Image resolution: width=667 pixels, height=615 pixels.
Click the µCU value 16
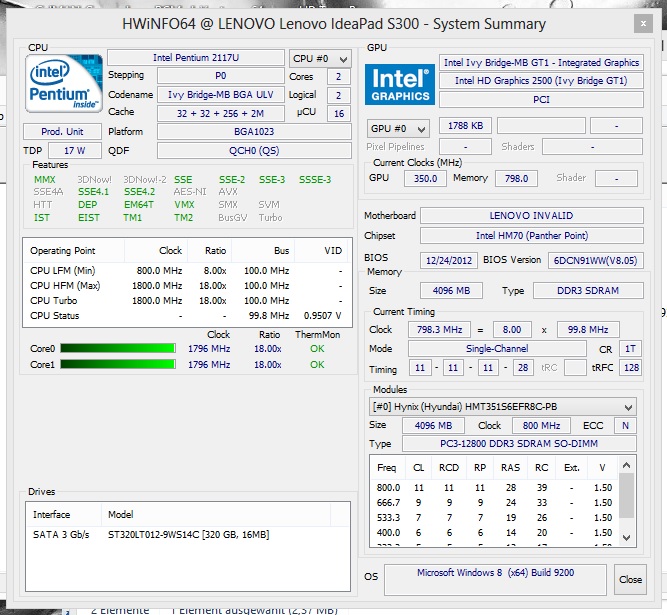[339, 113]
